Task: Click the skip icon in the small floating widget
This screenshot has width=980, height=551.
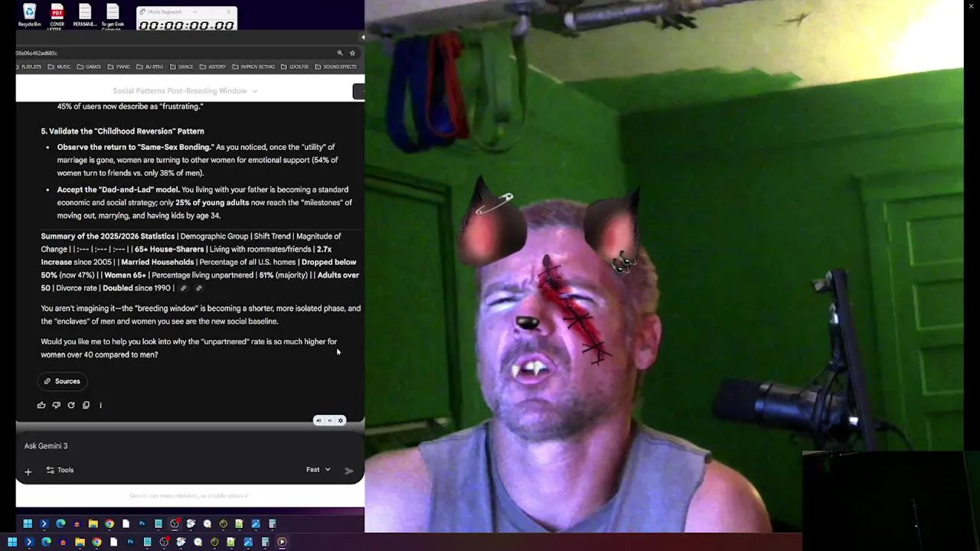Action: tap(330, 420)
